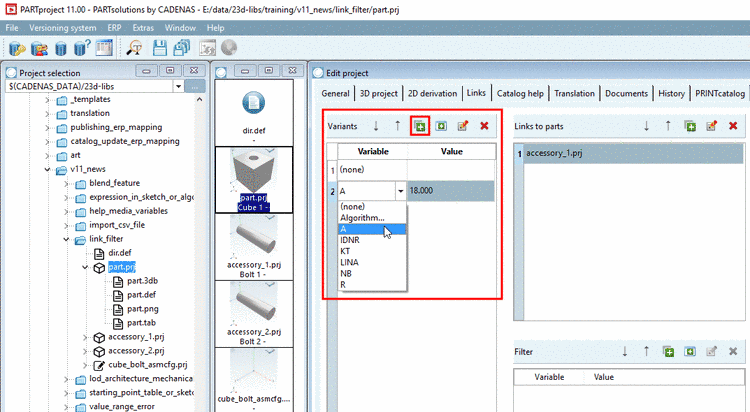This screenshot has height=412, width=750.
Task: Switch to the History tab
Action: [671, 93]
